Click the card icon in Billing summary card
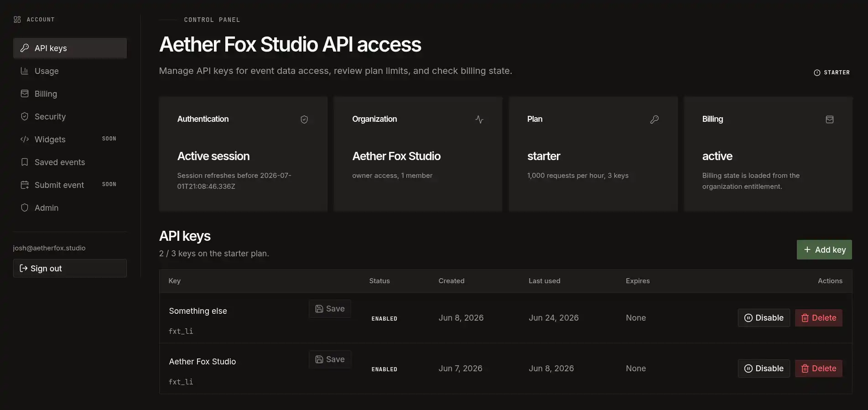The width and height of the screenshot is (868, 410). pos(830,119)
